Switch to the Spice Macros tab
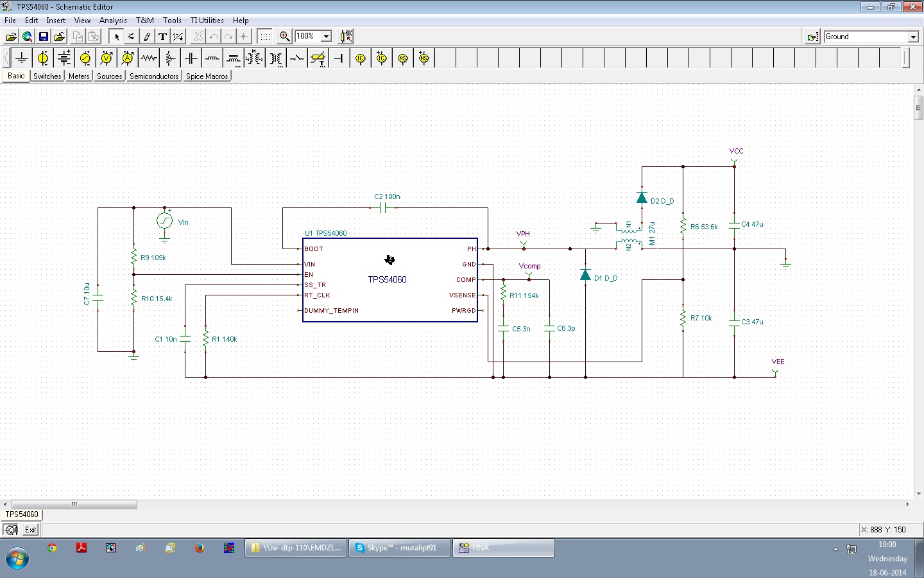Image resolution: width=924 pixels, height=578 pixels. click(207, 76)
